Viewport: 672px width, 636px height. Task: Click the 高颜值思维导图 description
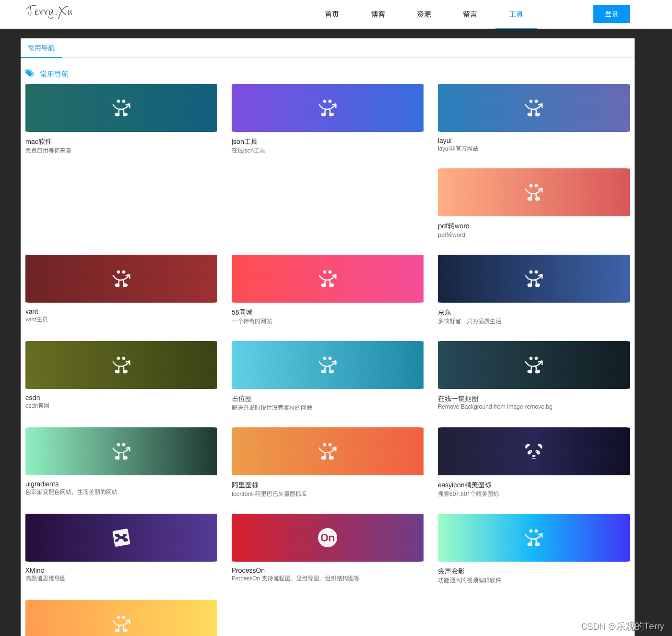pos(46,578)
